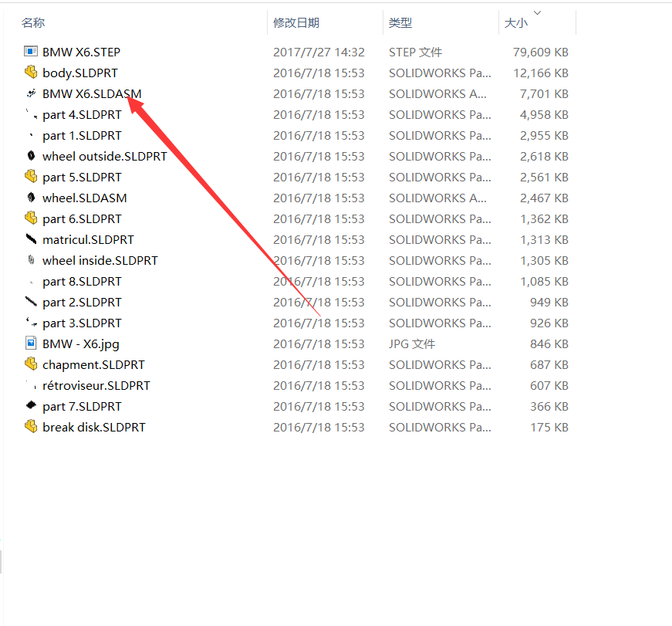The width and height of the screenshot is (672, 626).
Task: Select file name part 7.SLDPRT
Action: point(82,407)
